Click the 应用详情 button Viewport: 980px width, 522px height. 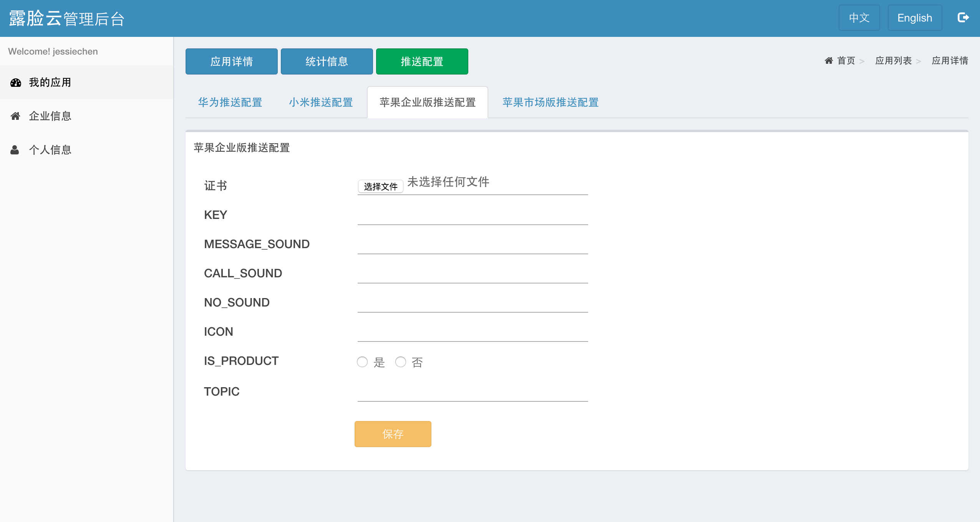232,61
